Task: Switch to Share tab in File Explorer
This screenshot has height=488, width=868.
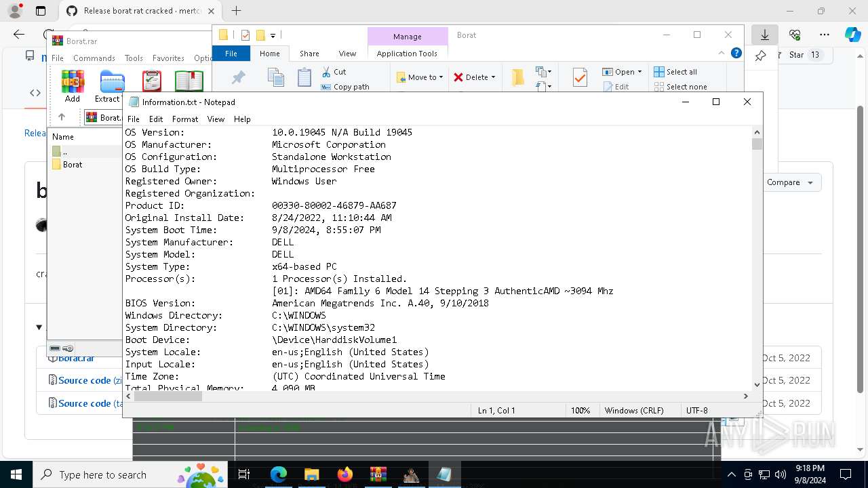Action: click(309, 54)
